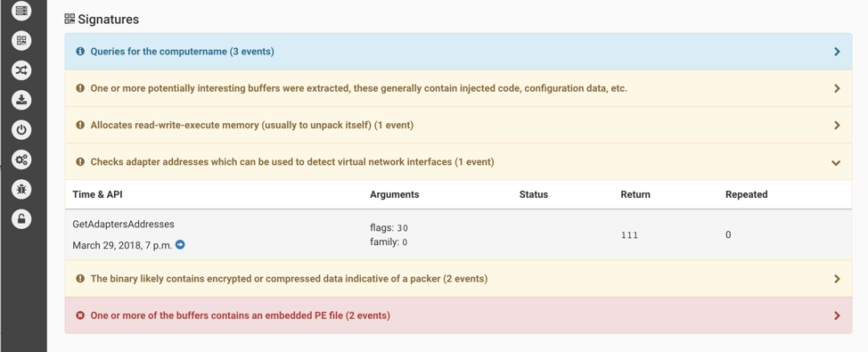This screenshot has width=868, height=352.
Task: Click the power button sidebar icon
Action: (21, 130)
